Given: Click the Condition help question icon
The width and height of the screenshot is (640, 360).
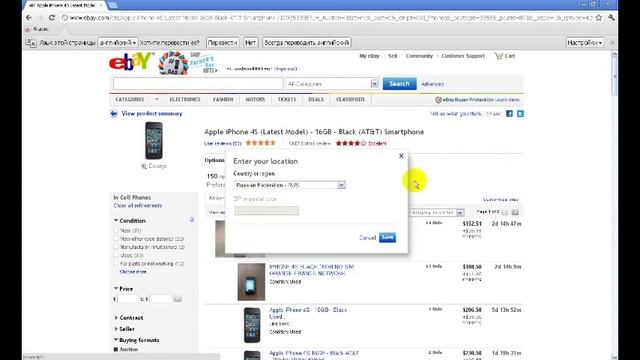Looking at the screenshot, I should tap(192, 220).
